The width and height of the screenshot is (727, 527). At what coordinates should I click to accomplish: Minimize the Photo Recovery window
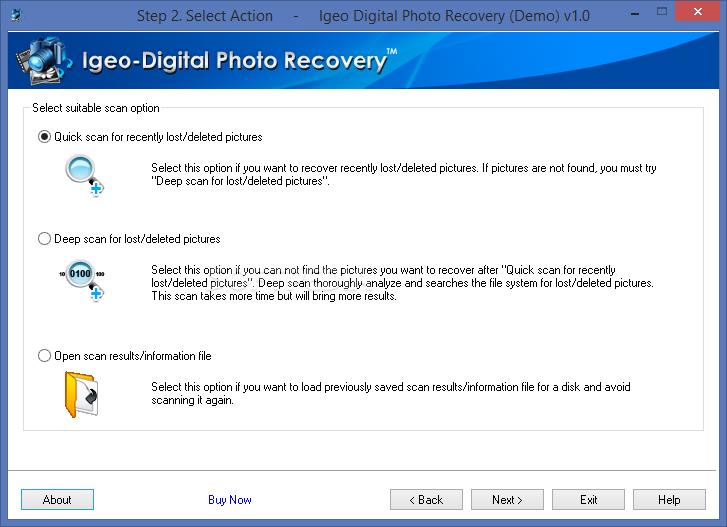click(635, 13)
